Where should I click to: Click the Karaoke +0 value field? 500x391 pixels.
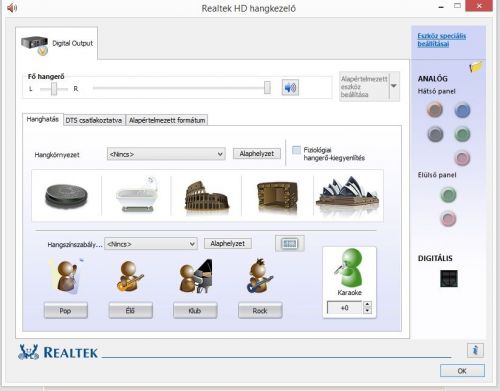point(344,308)
